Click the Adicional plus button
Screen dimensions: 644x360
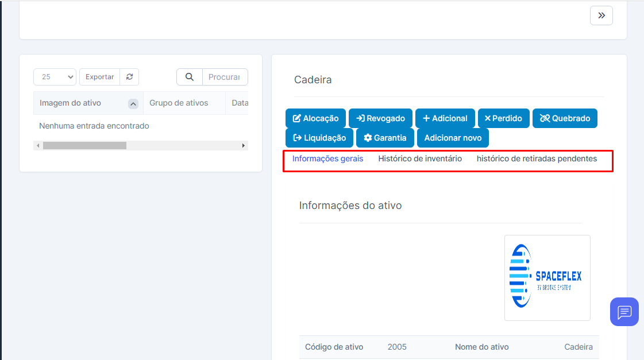click(x=445, y=118)
